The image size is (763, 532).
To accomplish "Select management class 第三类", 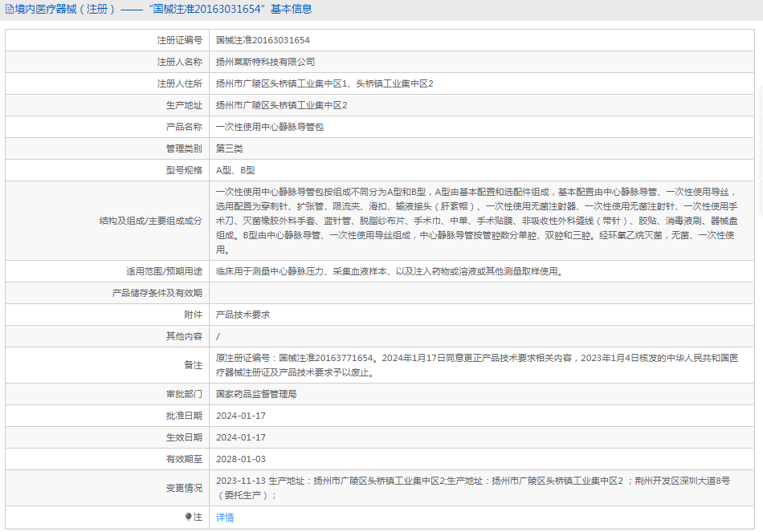I will tap(229, 148).
